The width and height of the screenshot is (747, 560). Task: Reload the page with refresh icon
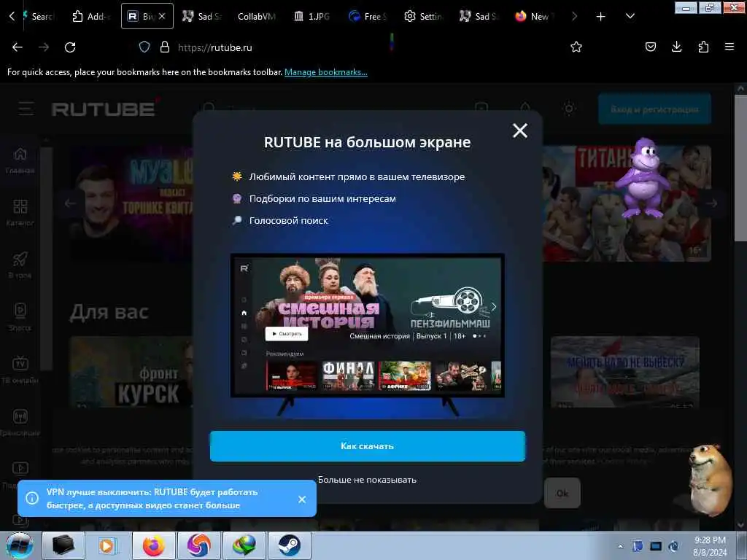70,47
